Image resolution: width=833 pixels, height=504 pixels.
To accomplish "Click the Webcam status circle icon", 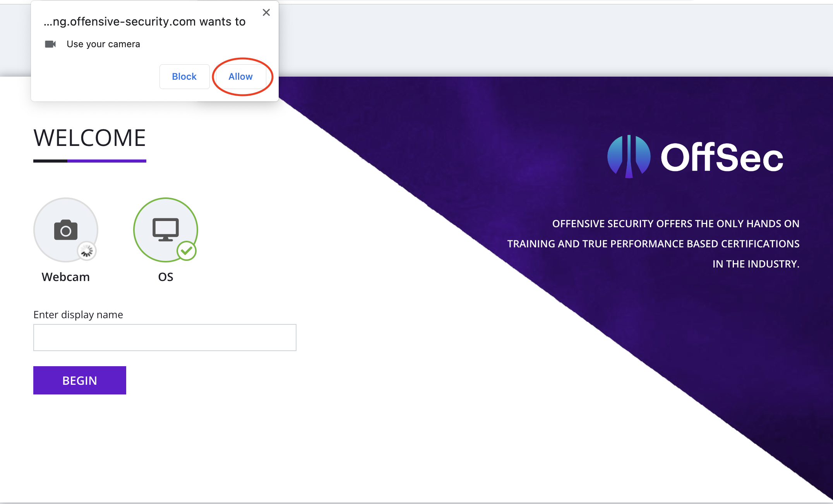I will 66,230.
